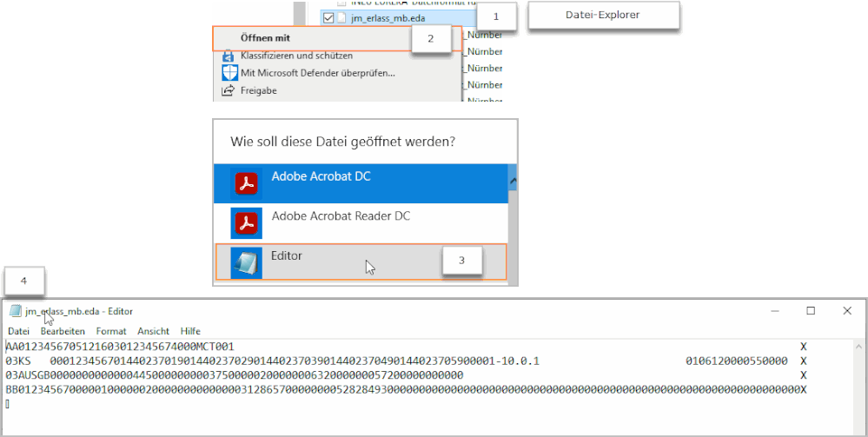
Task: Maximize the Editor window
Action: point(811,311)
